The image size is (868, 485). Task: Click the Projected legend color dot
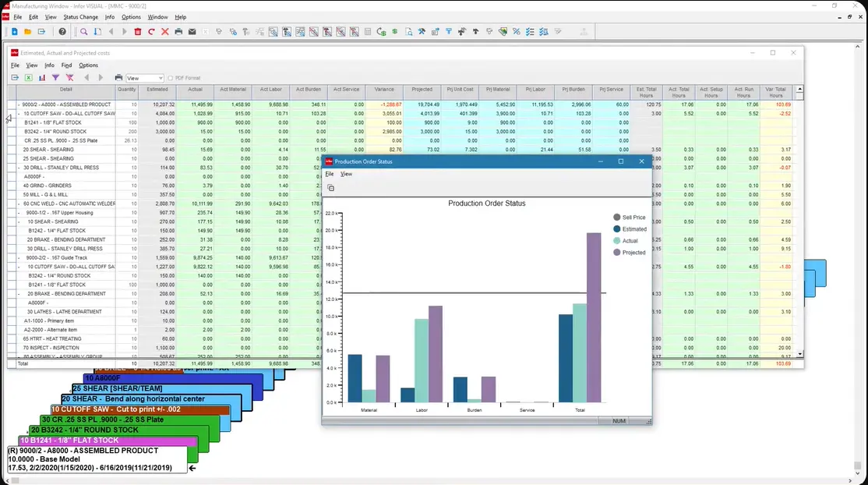tap(616, 253)
